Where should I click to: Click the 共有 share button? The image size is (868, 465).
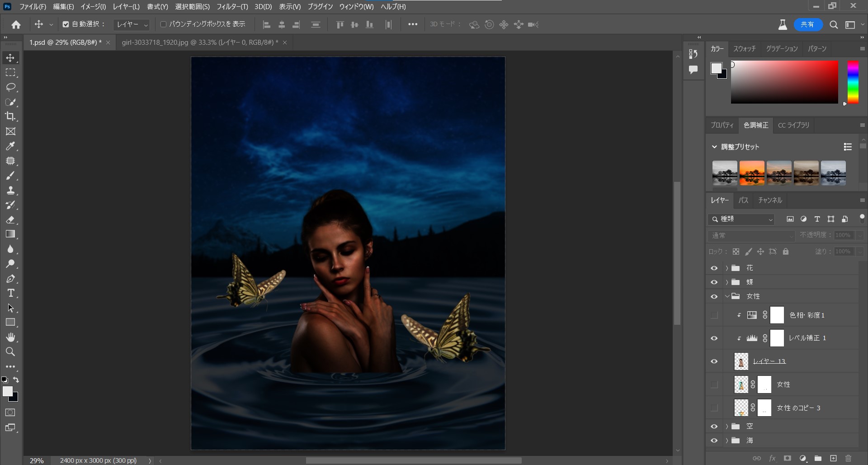click(x=807, y=25)
